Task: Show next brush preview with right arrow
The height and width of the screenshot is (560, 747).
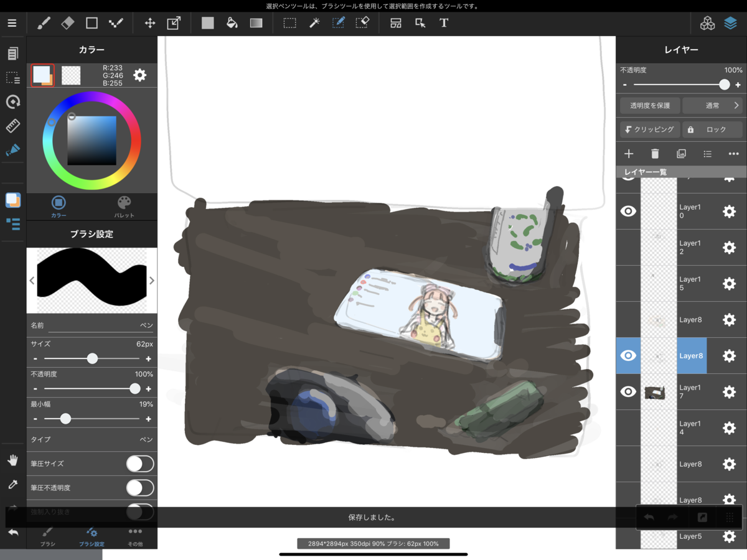Action: 151,281
